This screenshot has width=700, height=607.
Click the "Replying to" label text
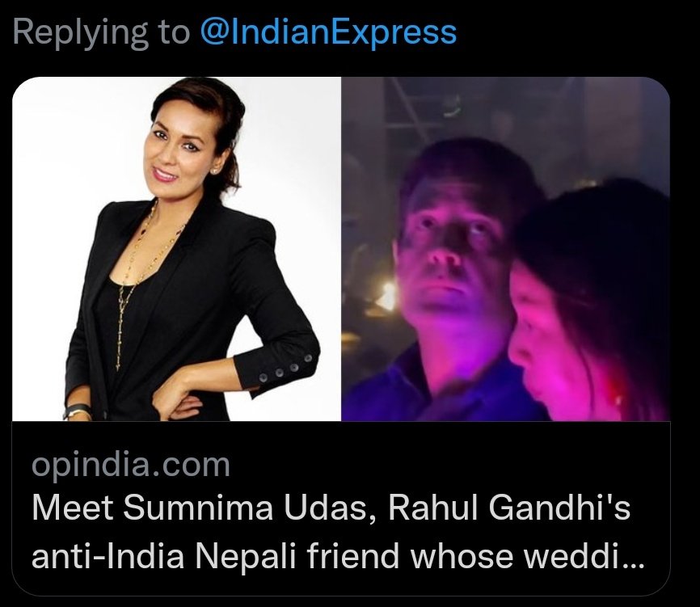[102, 33]
